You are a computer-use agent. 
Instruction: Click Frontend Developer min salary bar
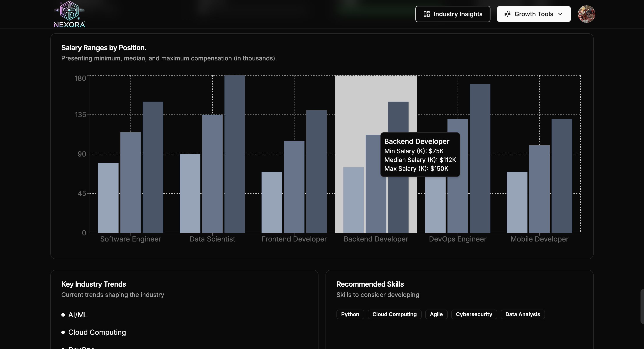point(272,202)
